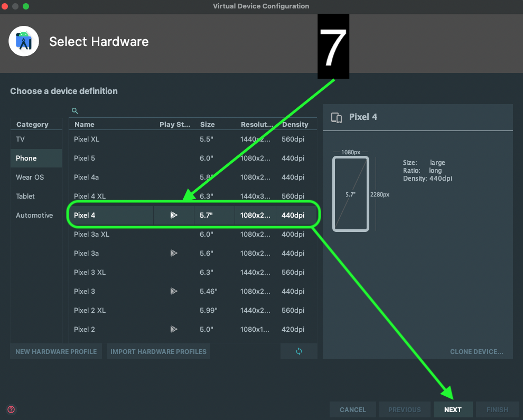This screenshot has height=420, width=523.
Task: Sort devices by the Name column header
Action: [85, 125]
